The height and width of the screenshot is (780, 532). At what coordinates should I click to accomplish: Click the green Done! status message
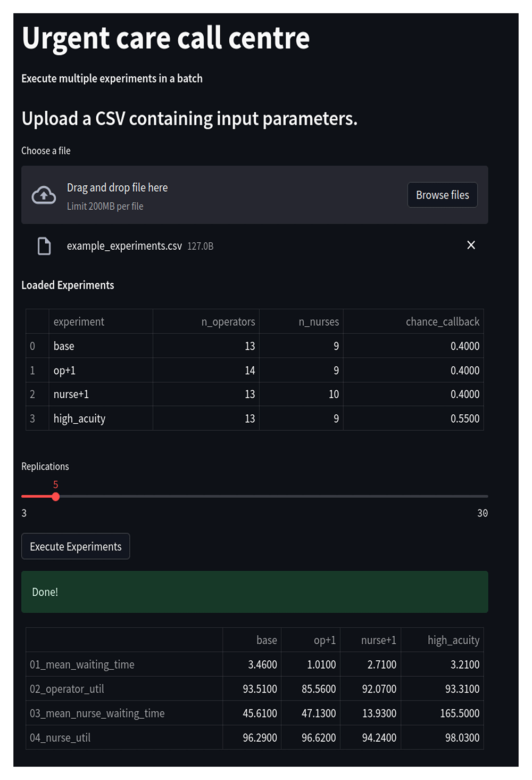[x=254, y=592]
